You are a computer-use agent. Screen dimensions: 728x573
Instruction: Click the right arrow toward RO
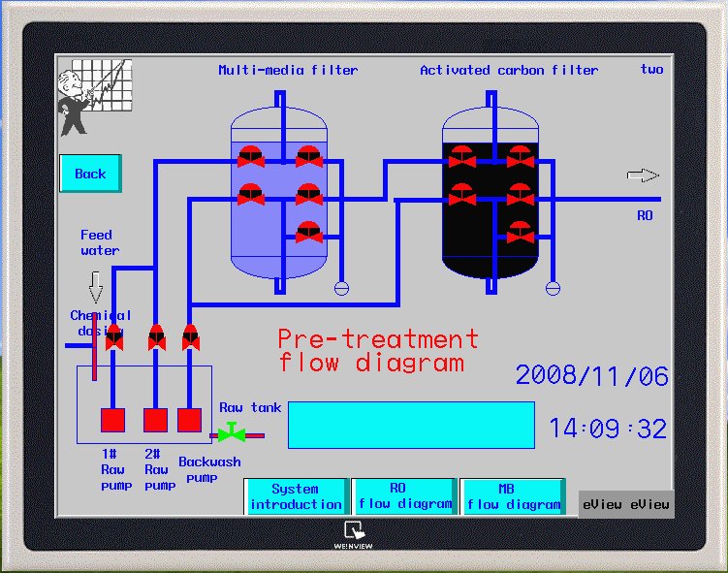[x=643, y=175]
